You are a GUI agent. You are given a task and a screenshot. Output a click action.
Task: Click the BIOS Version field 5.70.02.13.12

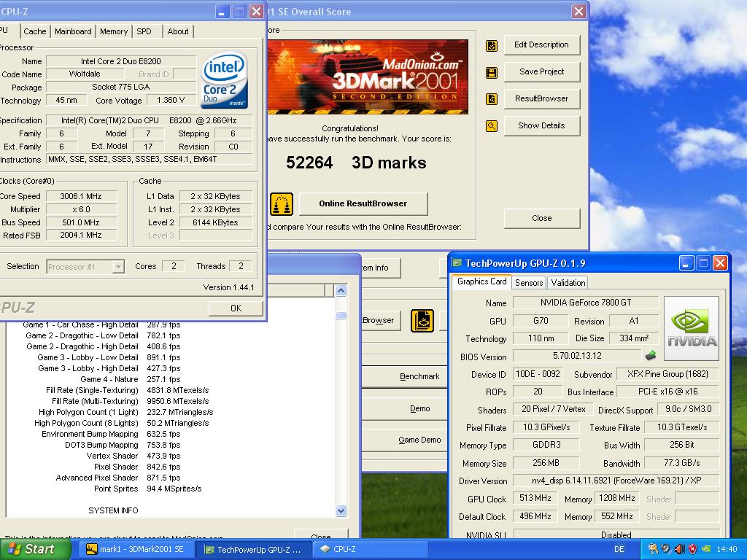click(577, 356)
